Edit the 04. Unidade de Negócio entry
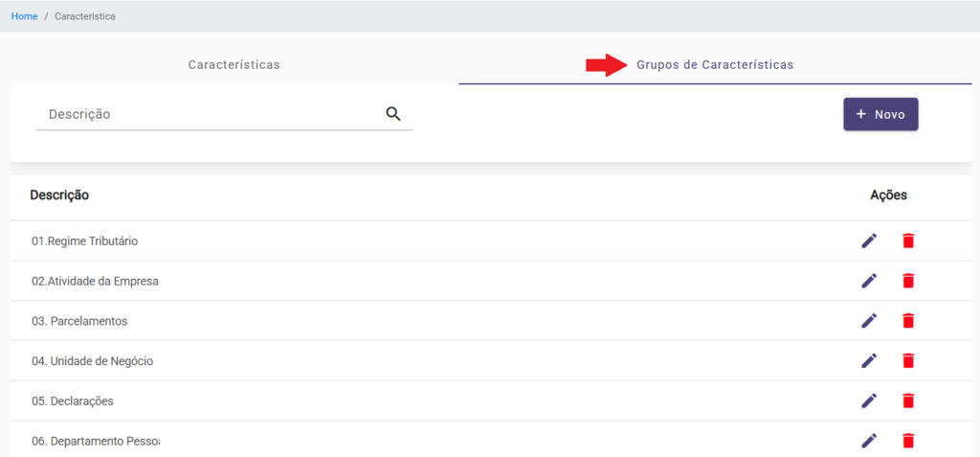This screenshot has height=457, width=980. click(869, 361)
